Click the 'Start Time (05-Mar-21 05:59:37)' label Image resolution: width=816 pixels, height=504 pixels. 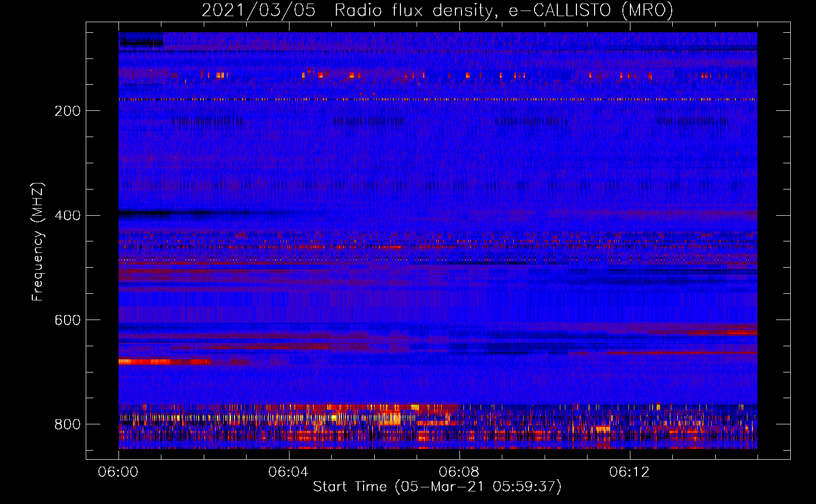coord(437,487)
